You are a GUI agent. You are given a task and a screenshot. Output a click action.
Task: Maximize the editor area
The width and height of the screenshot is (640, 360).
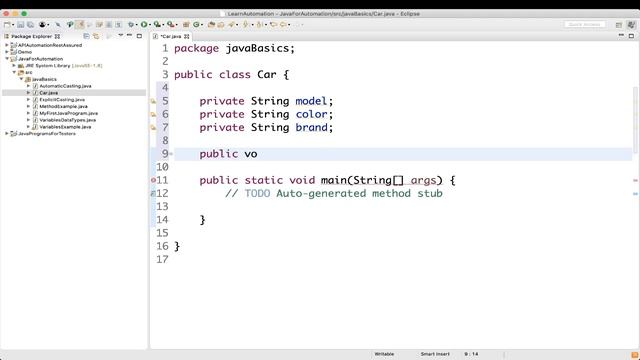coord(631,36)
